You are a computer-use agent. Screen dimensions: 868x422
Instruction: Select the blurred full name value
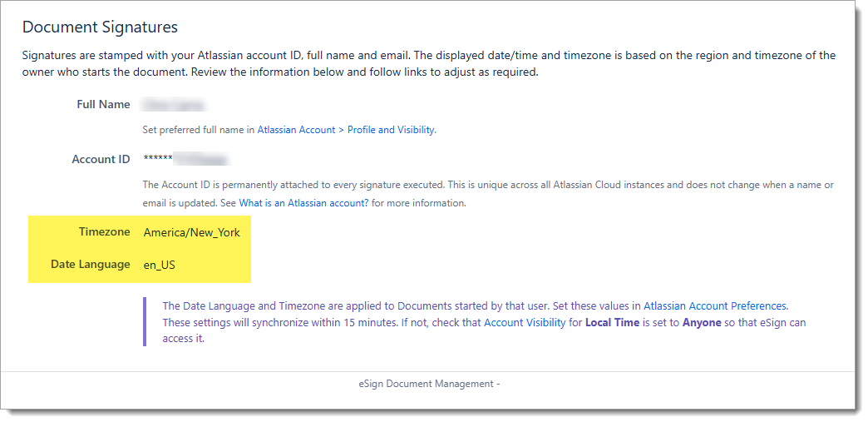tap(174, 105)
